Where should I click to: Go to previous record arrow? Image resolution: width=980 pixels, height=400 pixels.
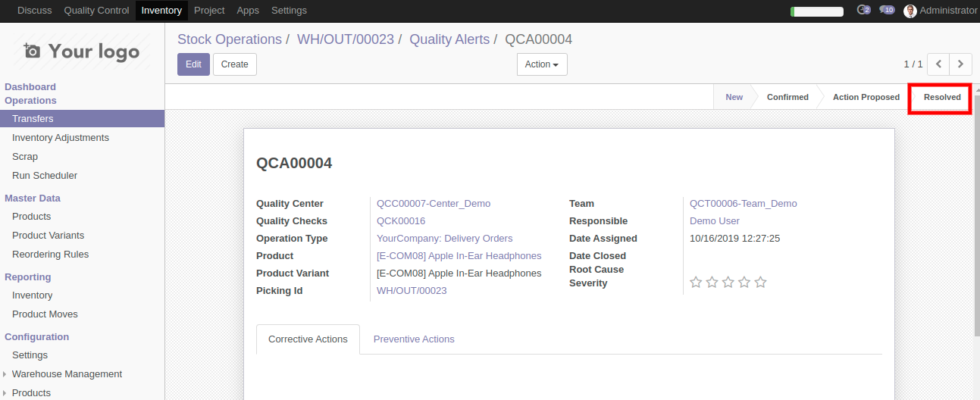pos(938,64)
